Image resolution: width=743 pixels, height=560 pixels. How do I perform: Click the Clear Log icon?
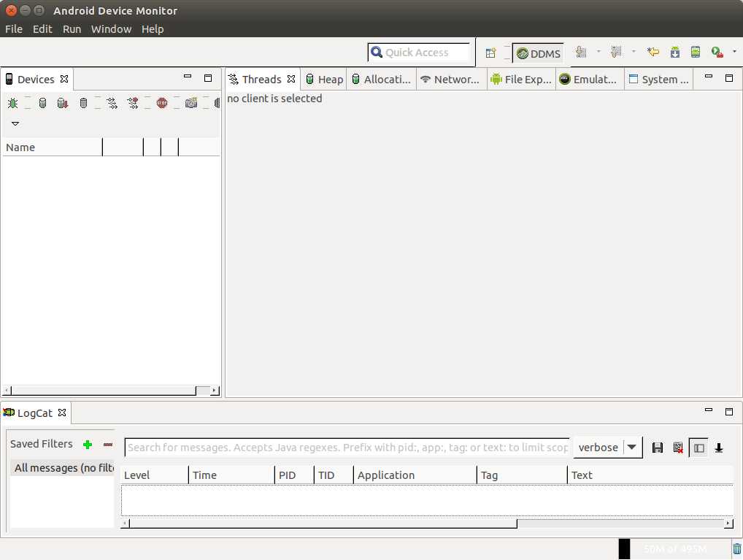pyautogui.click(x=678, y=448)
